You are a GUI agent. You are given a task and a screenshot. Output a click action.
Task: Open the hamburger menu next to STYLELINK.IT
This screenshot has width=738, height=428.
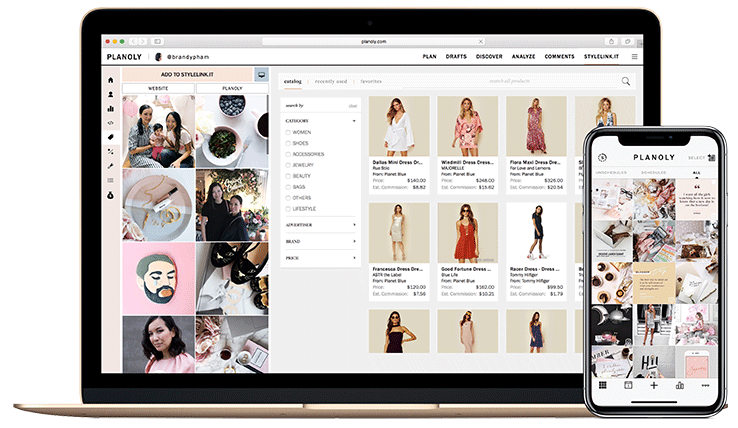(x=634, y=57)
